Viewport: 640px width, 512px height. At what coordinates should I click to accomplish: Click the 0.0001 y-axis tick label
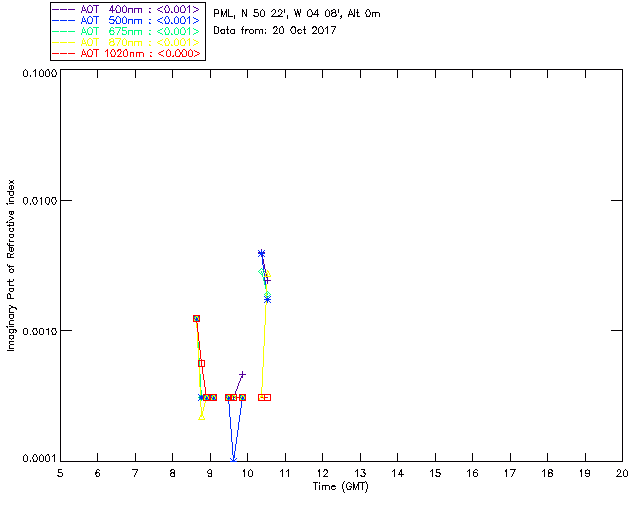click(39, 459)
